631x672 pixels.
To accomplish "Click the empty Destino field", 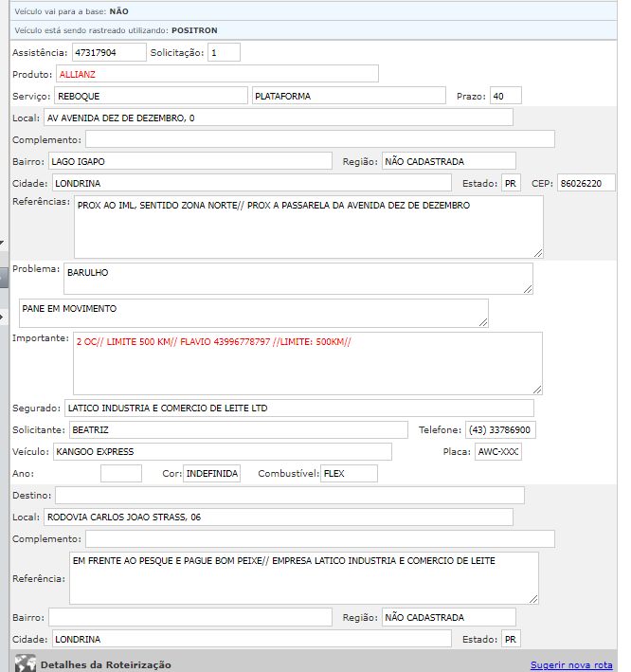I will (x=289, y=495).
